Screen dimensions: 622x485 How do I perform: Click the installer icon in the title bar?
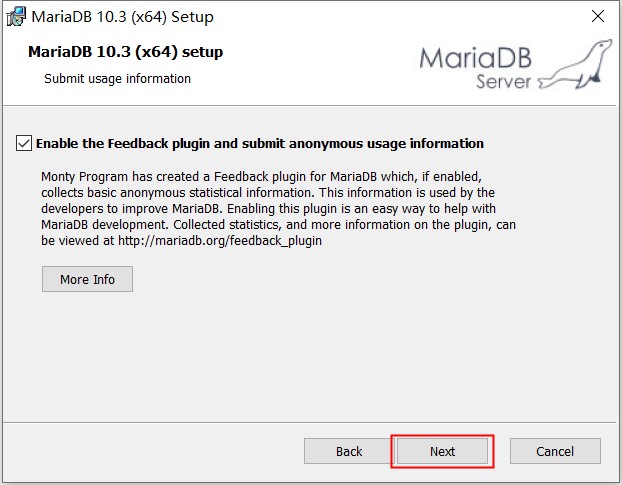coord(16,17)
